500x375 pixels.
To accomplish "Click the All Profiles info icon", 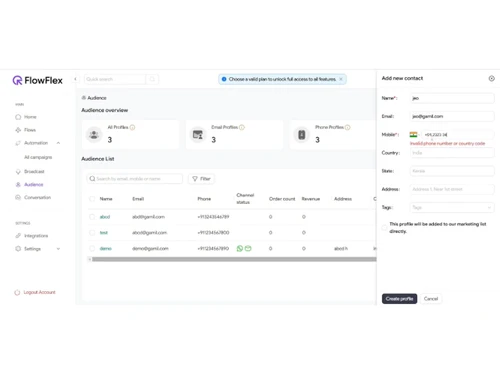I will click(x=132, y=127).
